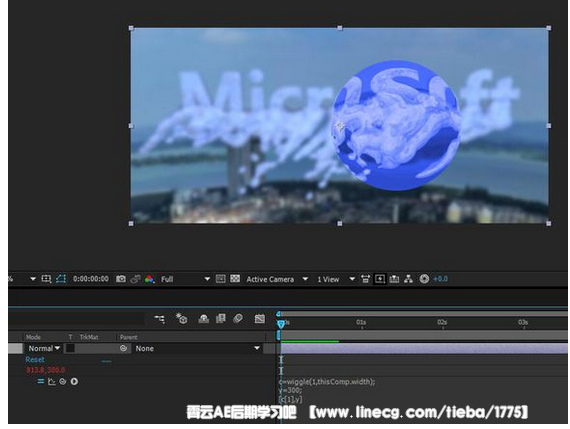Click the expression pick whip icon
Image resolution: width=570 pixels, height=429 pixels.
(x=63, y=381)
